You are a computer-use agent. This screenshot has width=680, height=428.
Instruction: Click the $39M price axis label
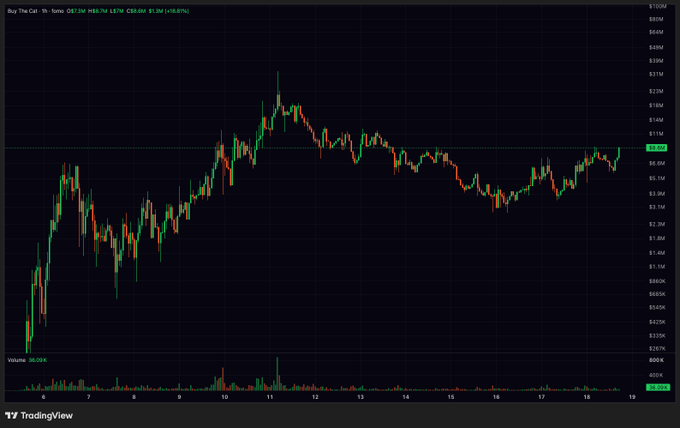coord(656,61)
